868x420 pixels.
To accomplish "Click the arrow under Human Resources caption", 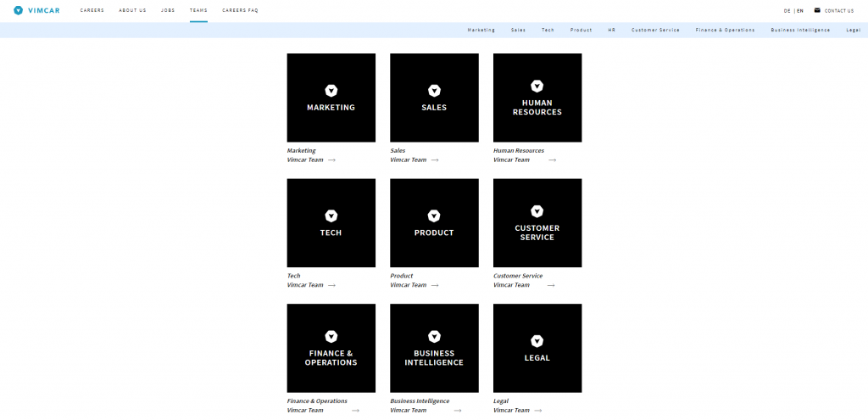I will 553,160.
